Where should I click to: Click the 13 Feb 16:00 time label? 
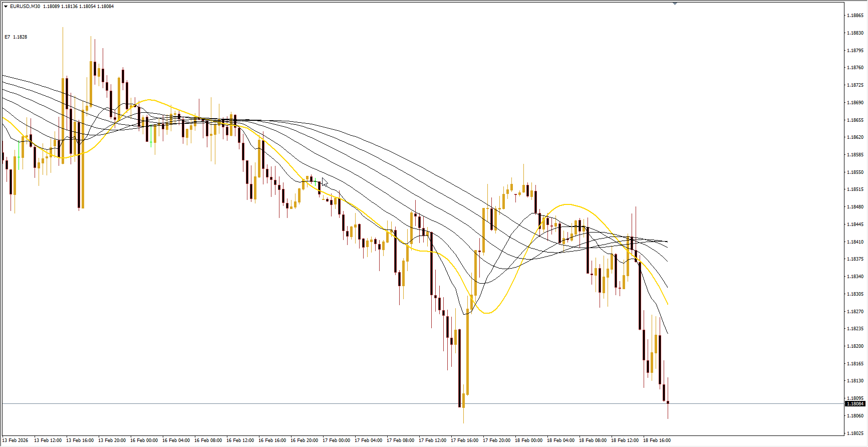tap(80, 440)
